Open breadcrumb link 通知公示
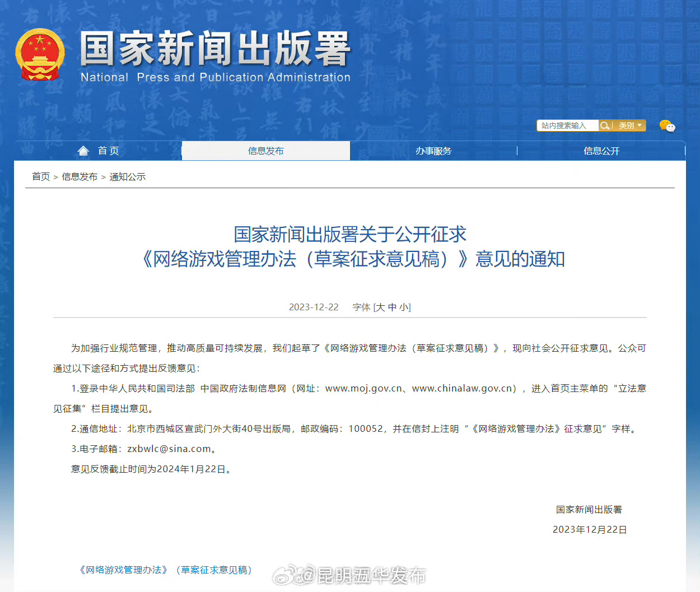 pyautogui.click(x=127, y=176)
